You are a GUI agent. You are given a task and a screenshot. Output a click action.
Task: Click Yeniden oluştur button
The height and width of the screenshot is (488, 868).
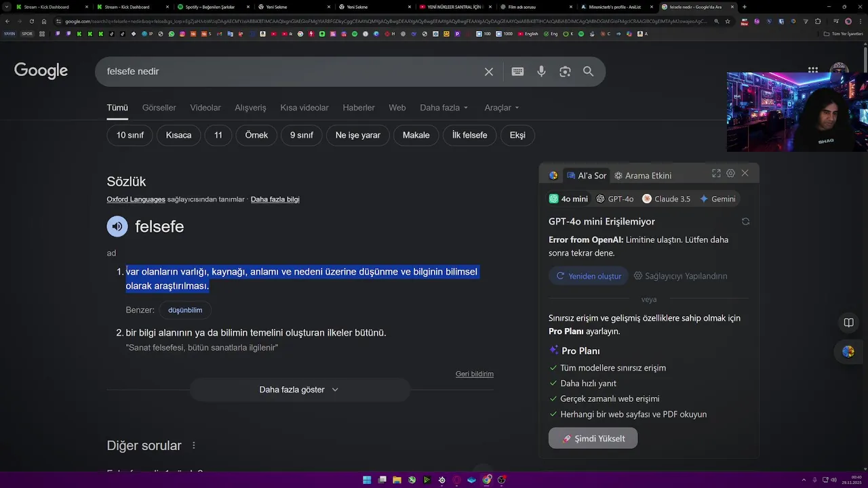(589, 276)
